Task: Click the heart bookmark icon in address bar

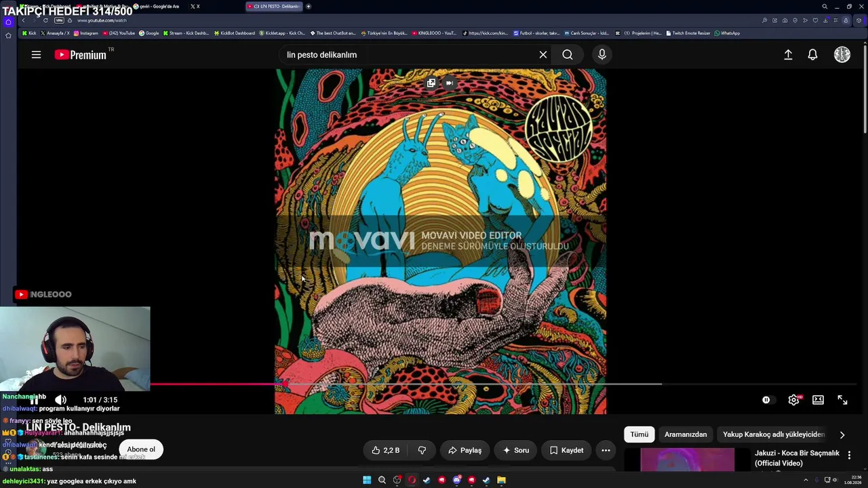Action: point(815,20)
